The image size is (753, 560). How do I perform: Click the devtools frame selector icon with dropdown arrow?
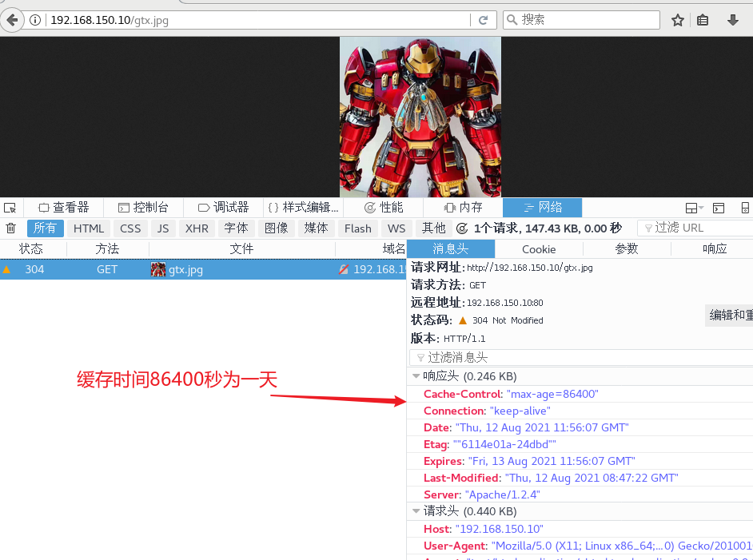[694, 208]
